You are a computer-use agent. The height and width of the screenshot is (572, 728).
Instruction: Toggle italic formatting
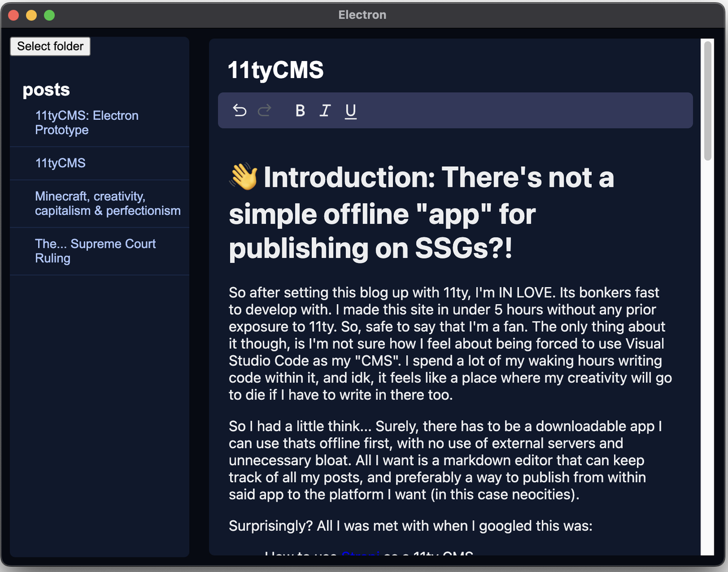pyautogui.click(x=325, y=110)
